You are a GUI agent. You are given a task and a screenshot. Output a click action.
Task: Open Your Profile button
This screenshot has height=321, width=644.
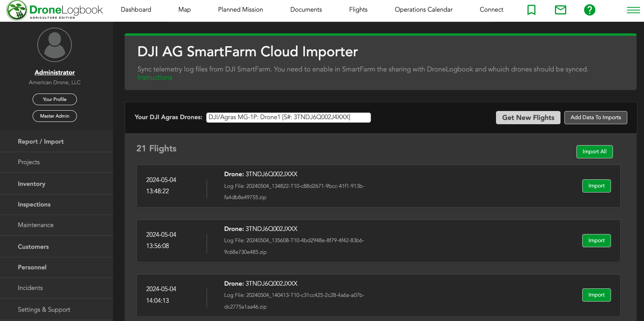tap(55, 99)
